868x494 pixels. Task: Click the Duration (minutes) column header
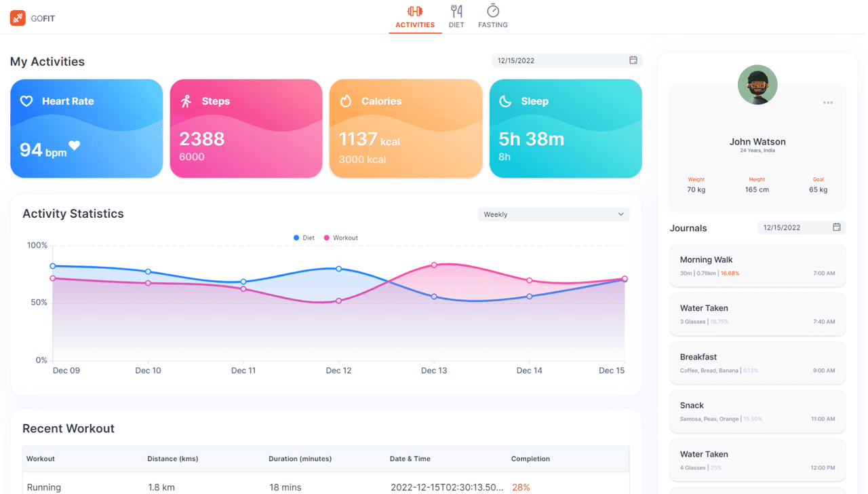[300, 459]
